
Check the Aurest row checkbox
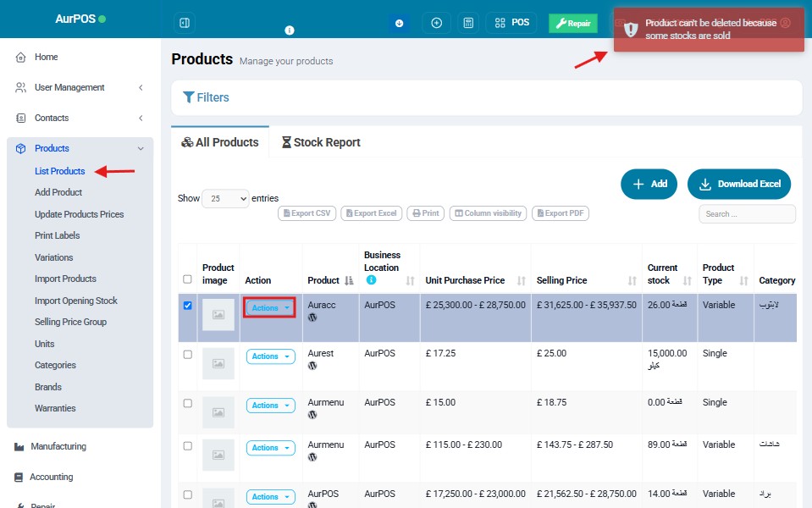point(187,355)
